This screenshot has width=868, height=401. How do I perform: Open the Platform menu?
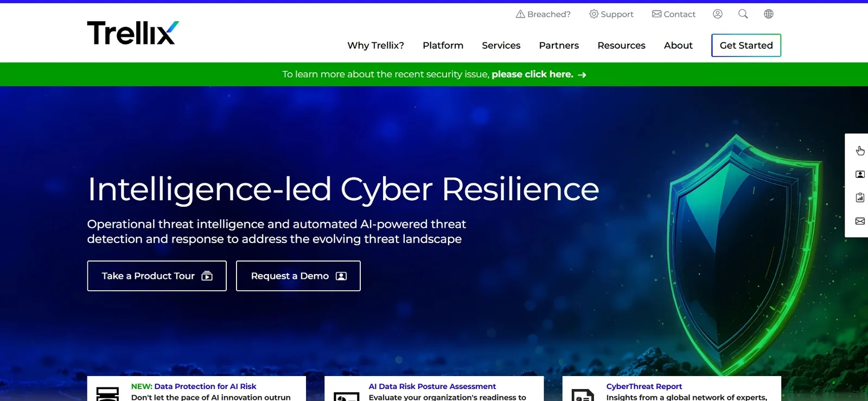(x=443, y=46)
